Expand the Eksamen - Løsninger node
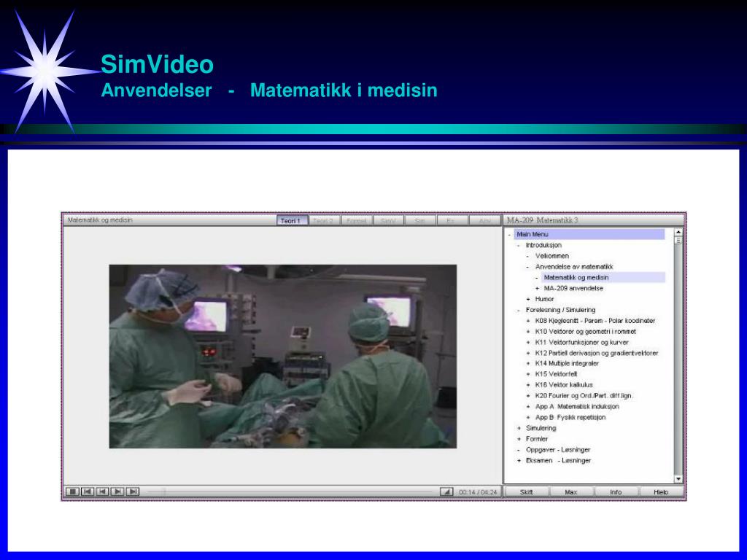The width and height of the screenshot is (747, 560). (519, 461)
